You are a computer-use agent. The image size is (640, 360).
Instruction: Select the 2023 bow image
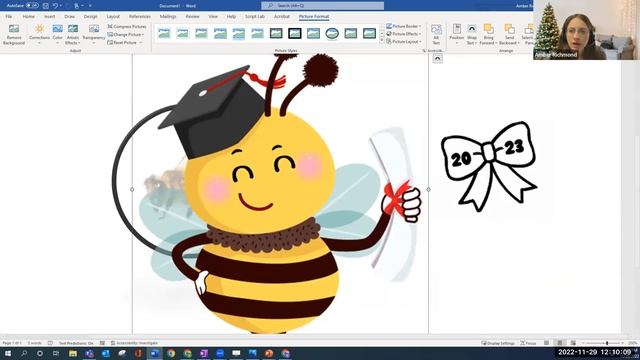pyautogui.click(x=489, y=166)
